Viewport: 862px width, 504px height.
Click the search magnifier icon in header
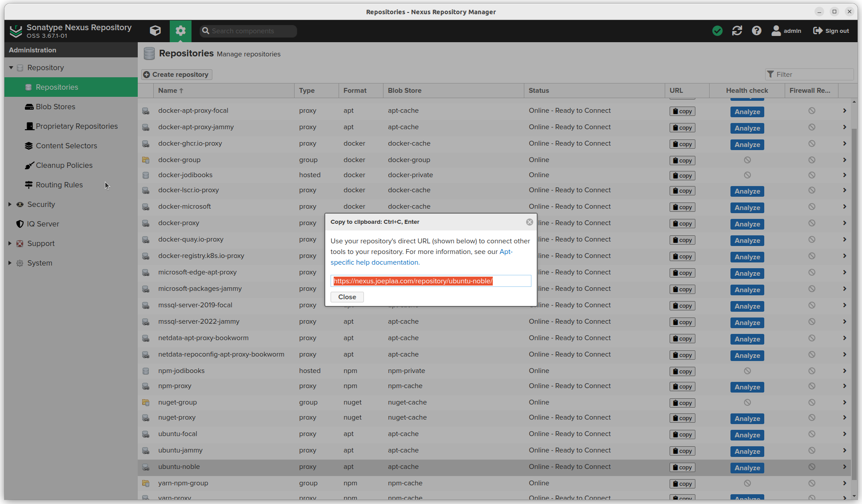click(x=205, y=31)
